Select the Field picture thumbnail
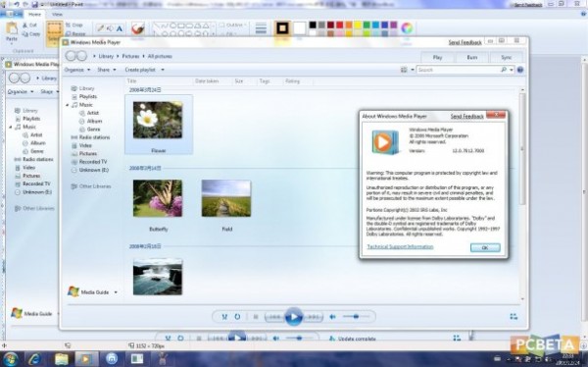 pyautogui.click(x=226, y=198)
